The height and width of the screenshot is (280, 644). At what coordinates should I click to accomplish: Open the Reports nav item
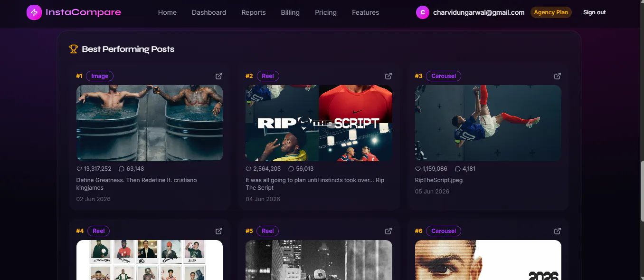(254, 12)
